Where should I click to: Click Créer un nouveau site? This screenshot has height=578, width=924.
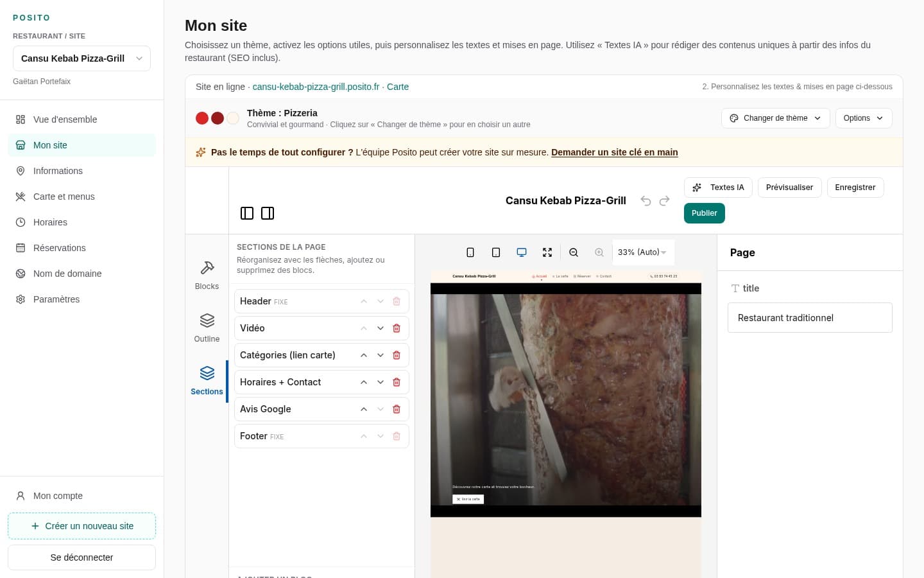coord(81,526)
